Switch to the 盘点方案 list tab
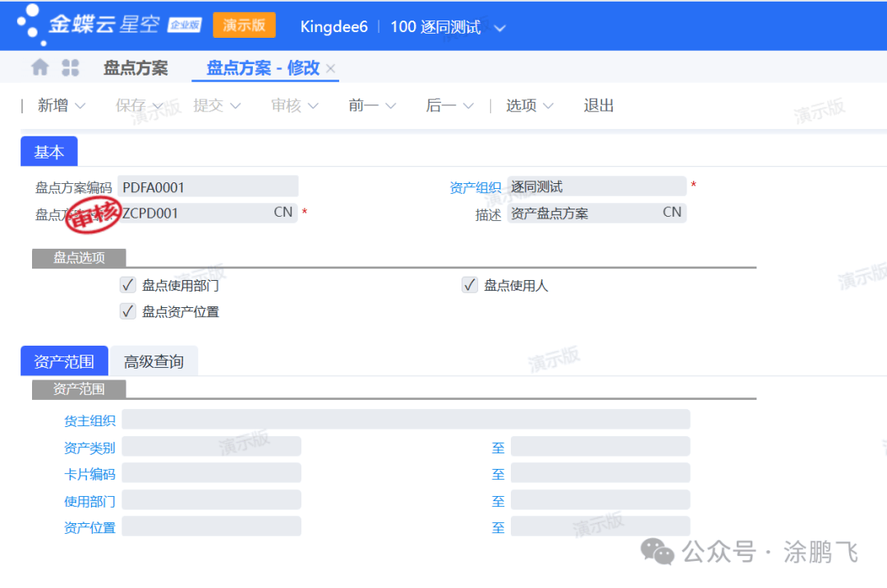The height and width of the screenshot is (588, 887). 136,68
